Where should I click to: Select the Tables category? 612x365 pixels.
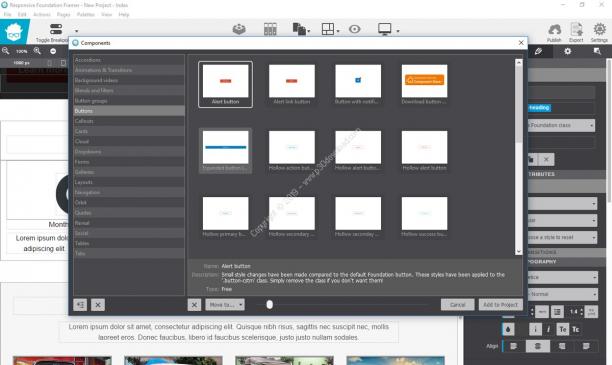pyautogui.click(x=129, y=243)
